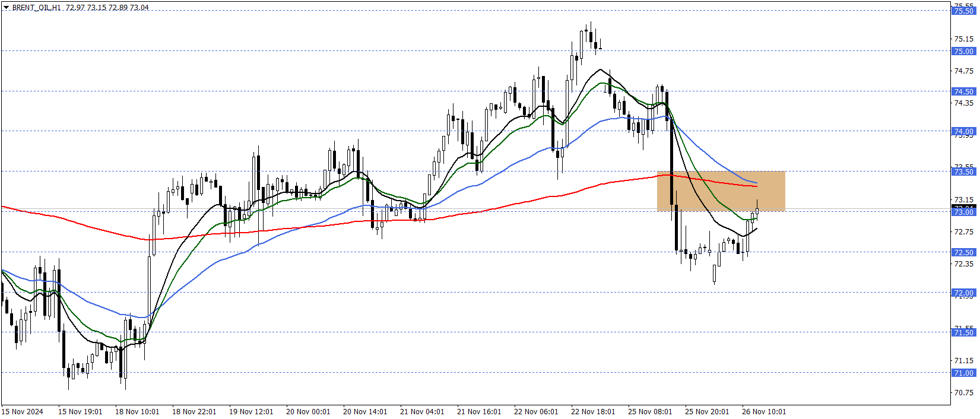The width and height of the screenshot is (980, 419).
Task: Click the BRENT_OIL,H1 chart title
Action: pos(36,8)
